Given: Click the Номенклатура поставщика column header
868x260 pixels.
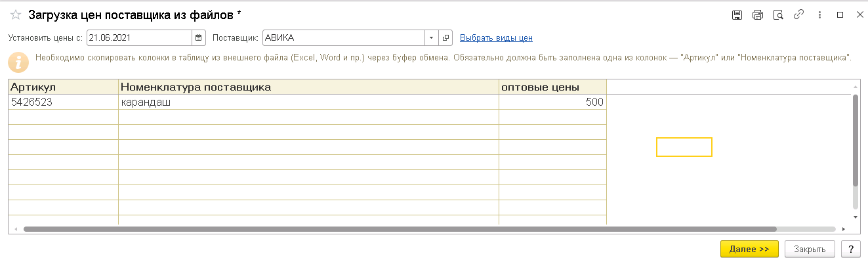Looking at the screenshot, I should [x=308, y=87].
